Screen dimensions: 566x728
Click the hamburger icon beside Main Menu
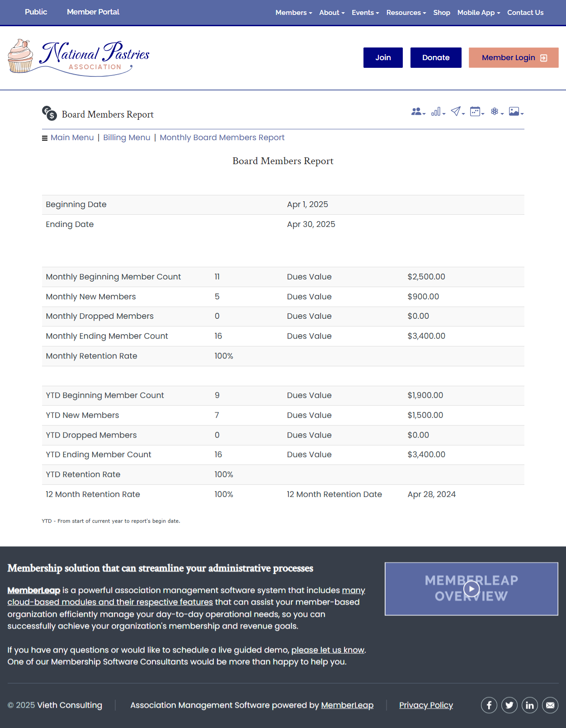pos(45,138)
